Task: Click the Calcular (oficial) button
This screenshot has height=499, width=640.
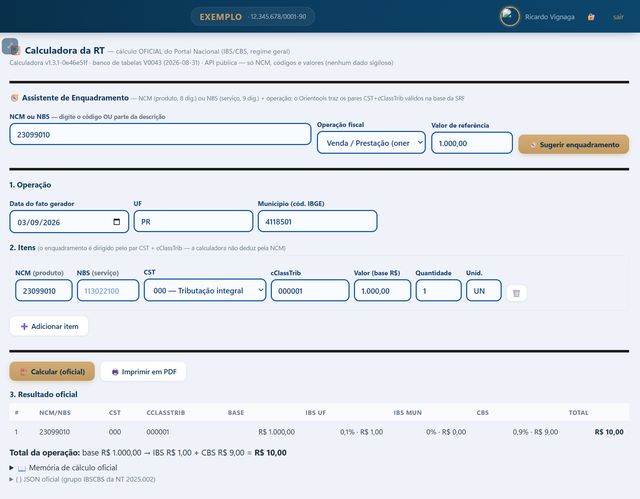Action: point(52,371)
